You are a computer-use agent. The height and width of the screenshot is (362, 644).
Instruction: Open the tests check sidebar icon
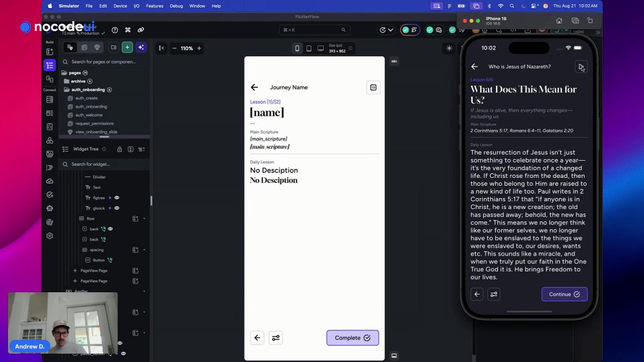pos(50,195)
